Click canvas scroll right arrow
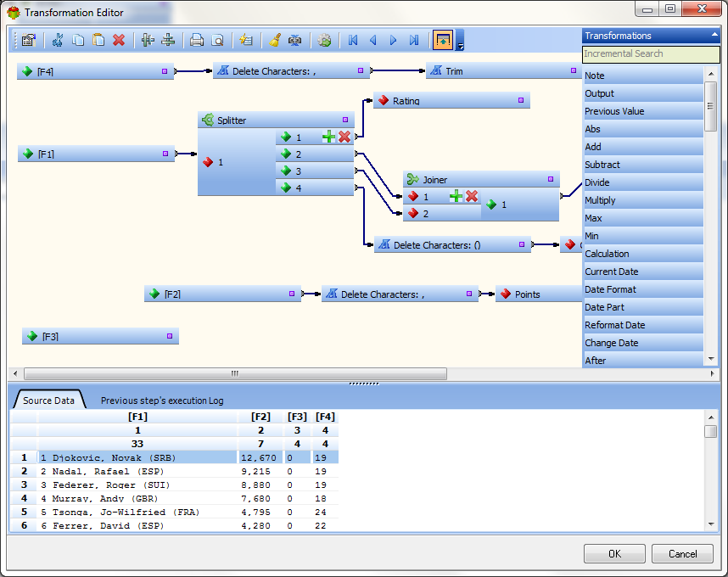 [712, 373]
